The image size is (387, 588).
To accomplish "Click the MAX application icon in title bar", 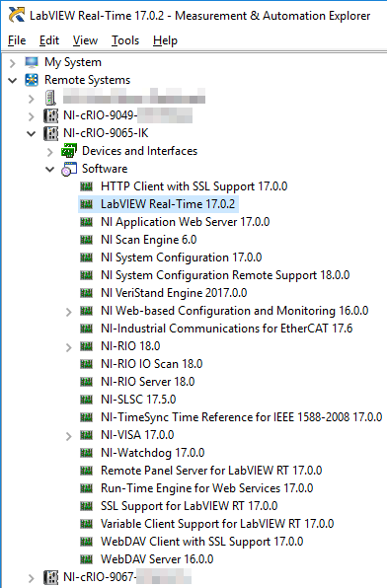I will point(17,16).
